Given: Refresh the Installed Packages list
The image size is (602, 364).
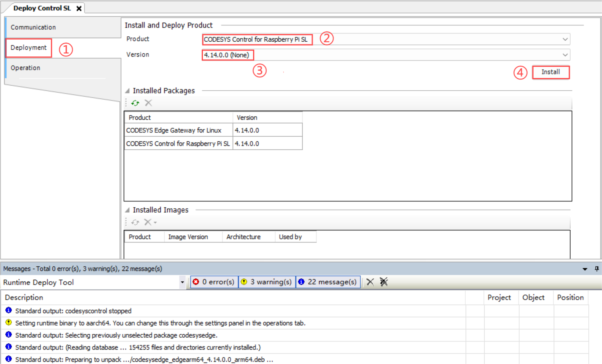Looking at the screenshot, I should coord(135,103).
